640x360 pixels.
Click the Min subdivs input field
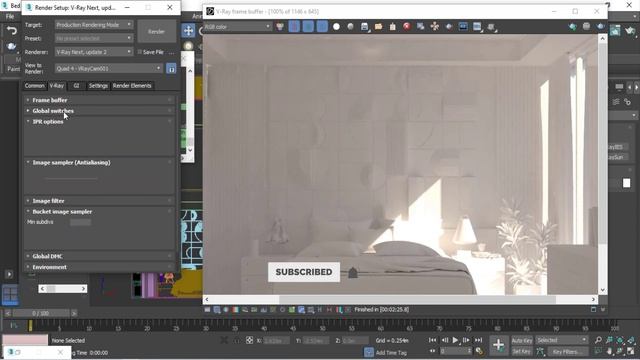pos(80,222)
